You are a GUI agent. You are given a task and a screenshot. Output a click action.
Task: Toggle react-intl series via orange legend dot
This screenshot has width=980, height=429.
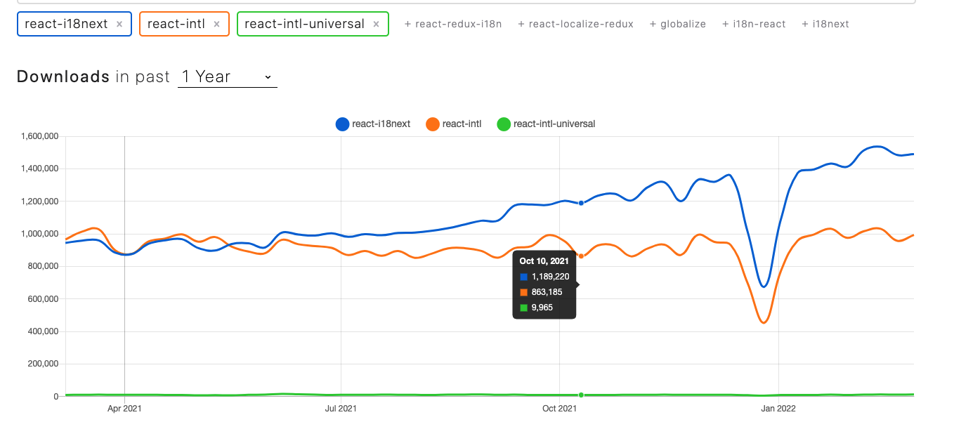click(x=433, y=124)
